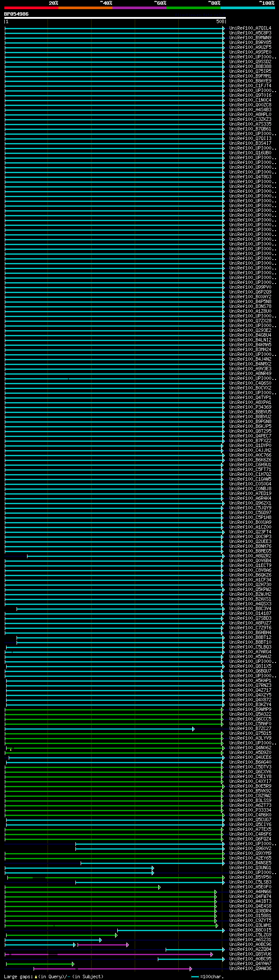Select the query name BP054986
Screen dimensions: 279x980
[16, 14]
